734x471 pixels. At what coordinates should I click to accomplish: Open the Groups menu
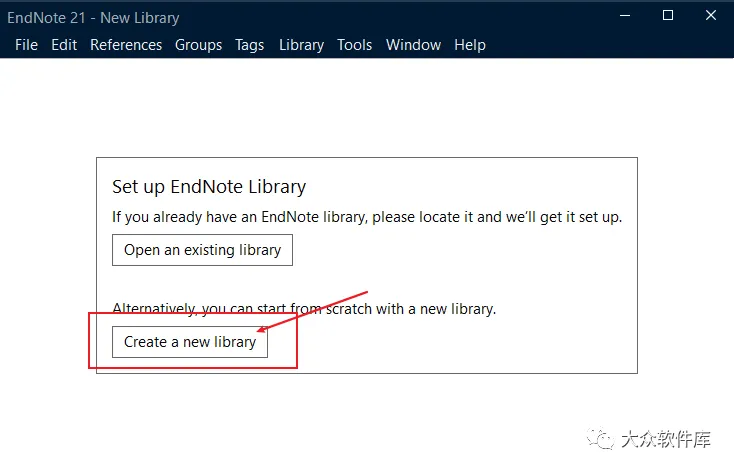[x=198, y=45]
